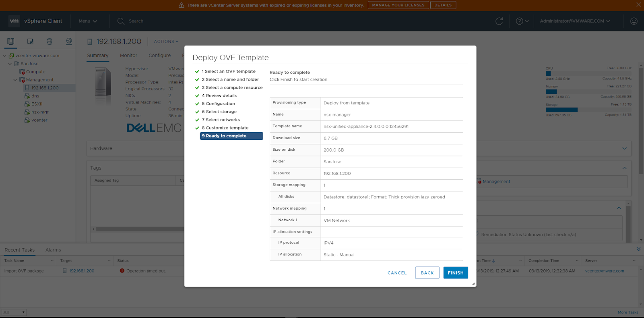
Task: Switch to the Alarms tab
Action: point(53,250)
